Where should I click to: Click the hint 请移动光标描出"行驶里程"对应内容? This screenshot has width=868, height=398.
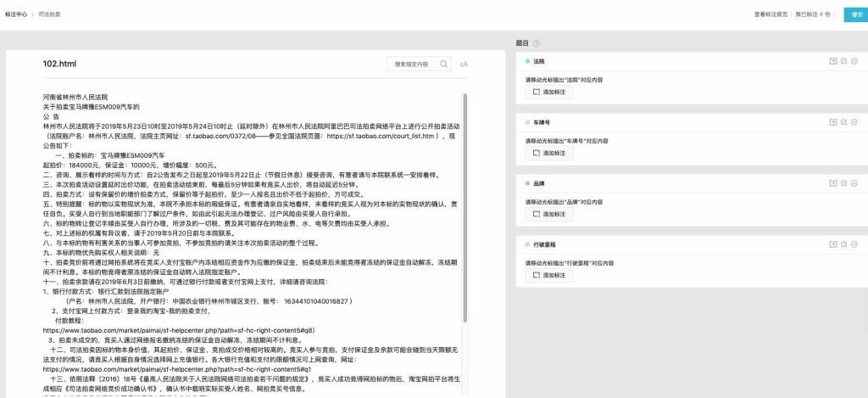tap(570, 263)
